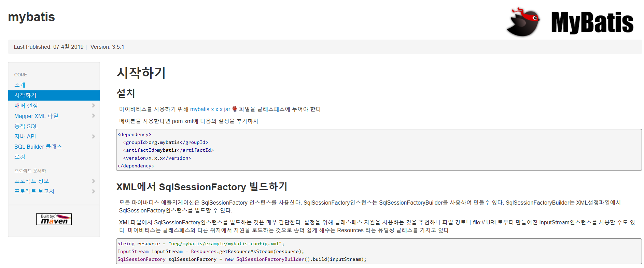Screen dimensions: 644x268
Task: Open the mybatis-x.x.x.jar download link
Action: point(210,109)
